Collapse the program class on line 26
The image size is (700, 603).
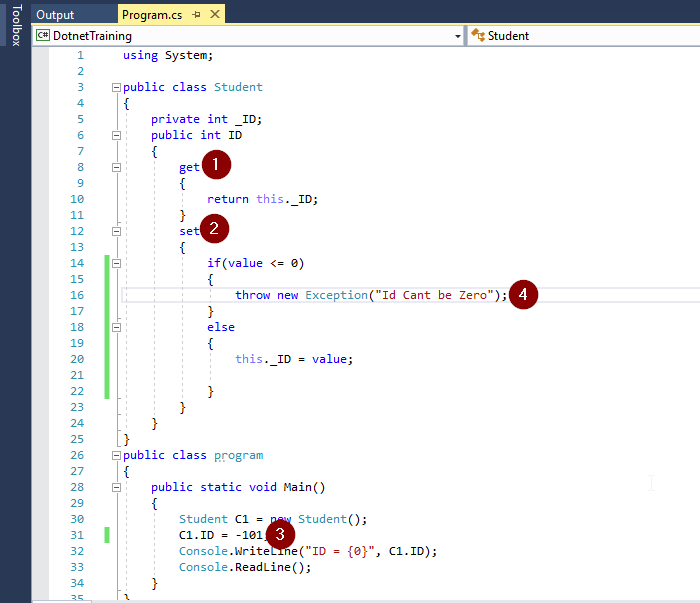[x=116, y=455]
